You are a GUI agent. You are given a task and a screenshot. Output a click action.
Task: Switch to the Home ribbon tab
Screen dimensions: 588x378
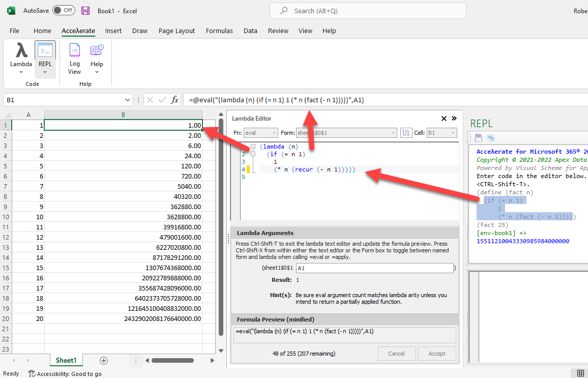click(x=42, y=31)
